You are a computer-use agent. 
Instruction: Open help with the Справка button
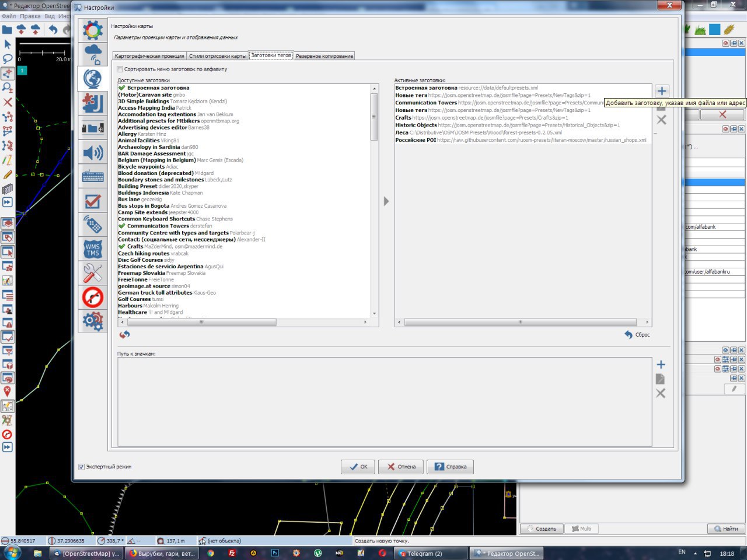click(x=450, y=467)
